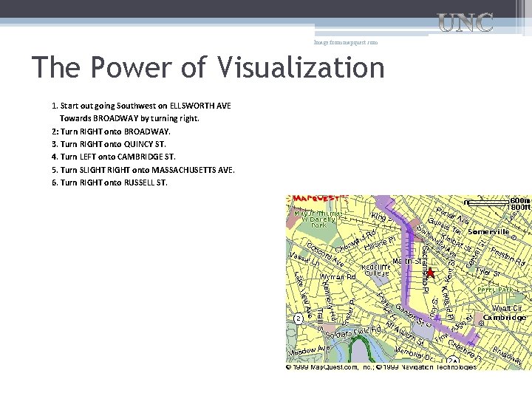Viewport: 532px width, 399px height.
Task: Click the "Tyler St" label on map
Action: 488,271
